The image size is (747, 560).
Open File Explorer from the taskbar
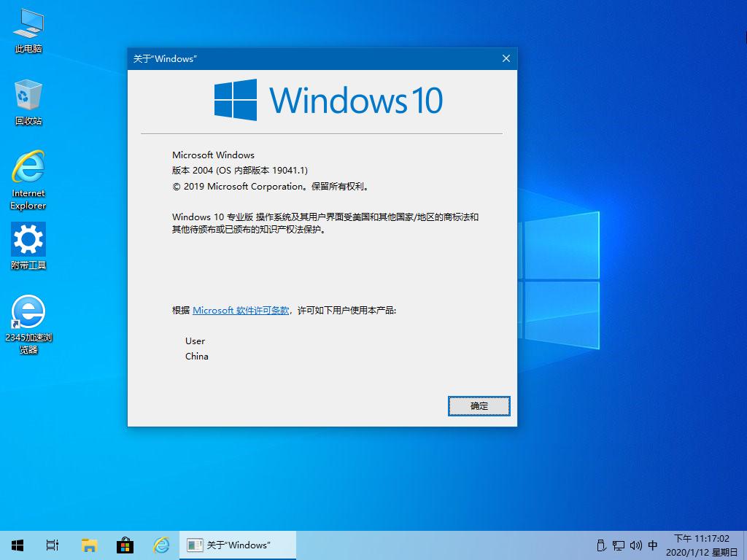pos(89,545)
